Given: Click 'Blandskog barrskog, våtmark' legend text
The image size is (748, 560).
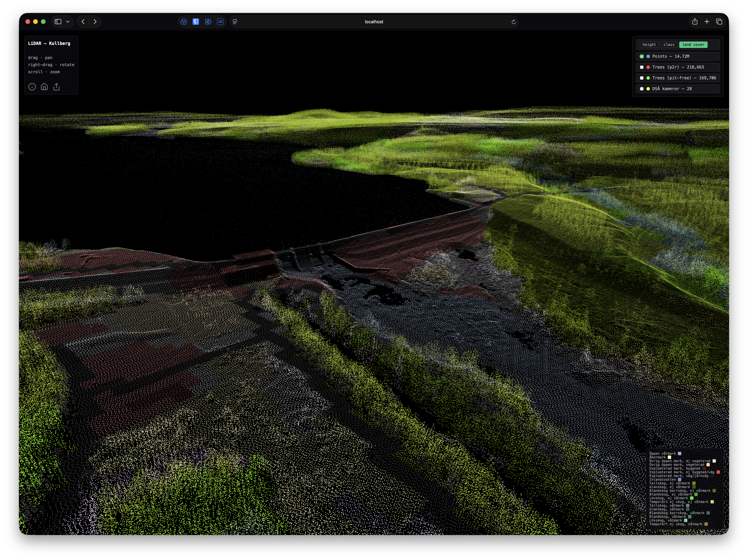Looking at the screenshot, I should 677,513.
